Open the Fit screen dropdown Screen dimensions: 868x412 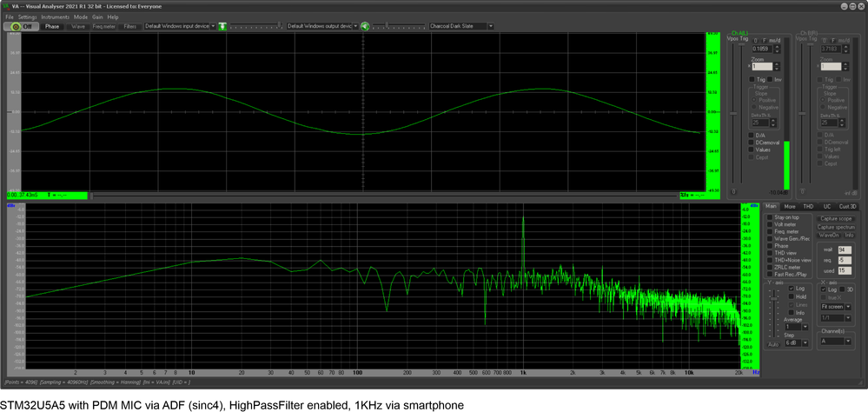848,307
